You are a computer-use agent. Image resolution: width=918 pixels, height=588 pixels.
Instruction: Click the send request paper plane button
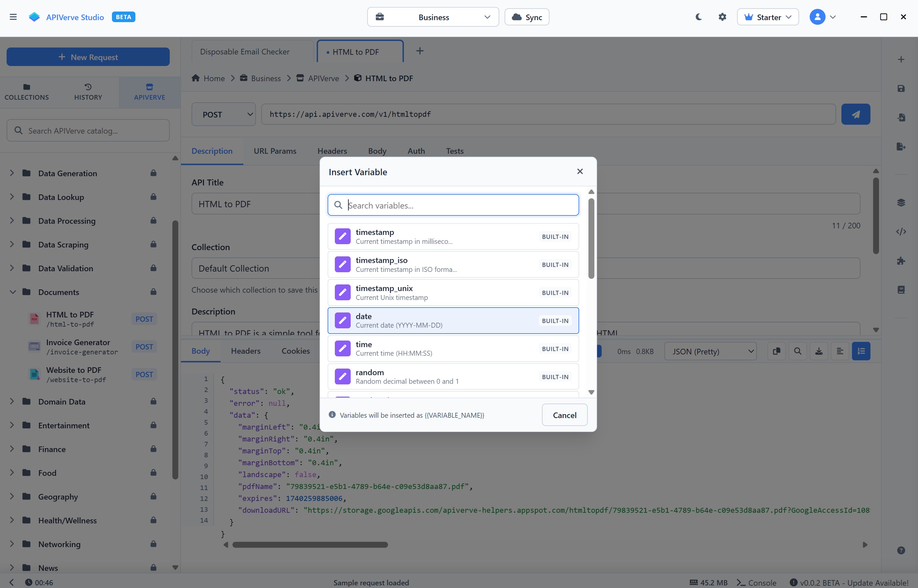click(855, 114)
